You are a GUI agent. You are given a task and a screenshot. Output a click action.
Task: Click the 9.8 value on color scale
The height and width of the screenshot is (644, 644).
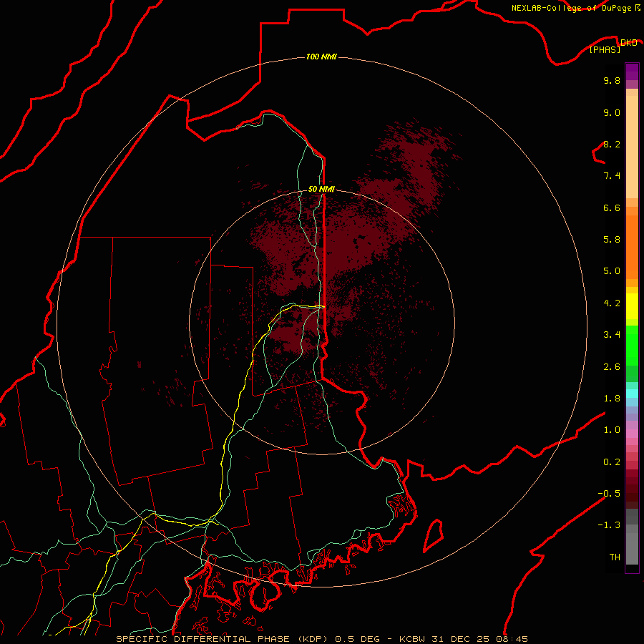[x=612, y=80]
